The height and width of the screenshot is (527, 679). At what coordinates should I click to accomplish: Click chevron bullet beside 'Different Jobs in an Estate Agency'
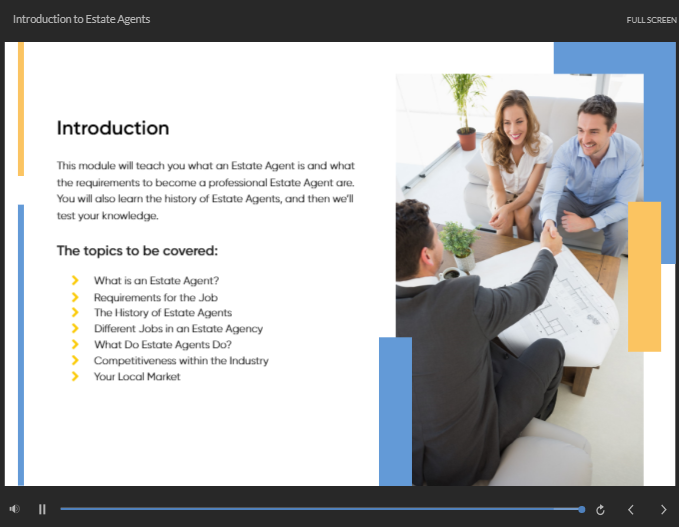[x=75, y=328]
